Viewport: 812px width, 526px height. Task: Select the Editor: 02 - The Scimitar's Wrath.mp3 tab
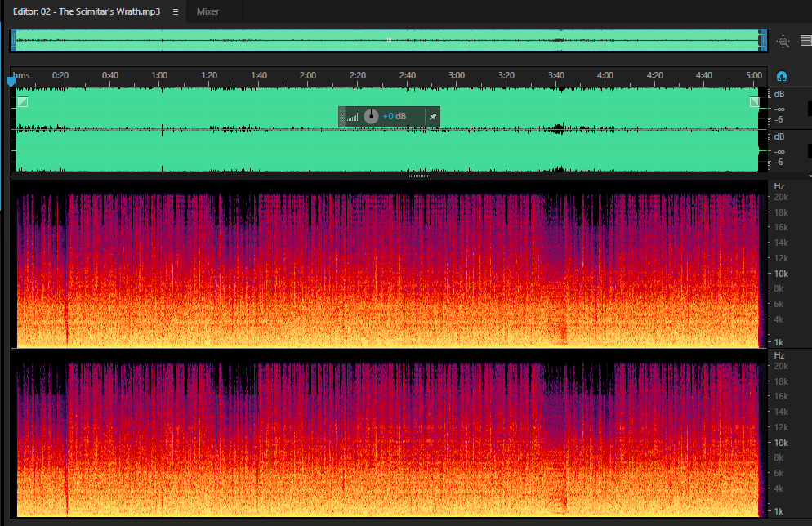87,11
